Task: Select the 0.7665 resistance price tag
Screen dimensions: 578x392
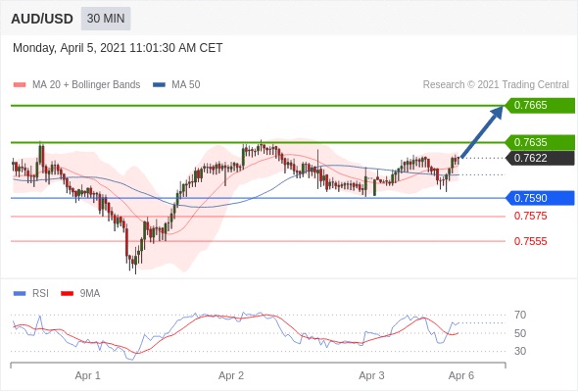Action: click(540, 106)
